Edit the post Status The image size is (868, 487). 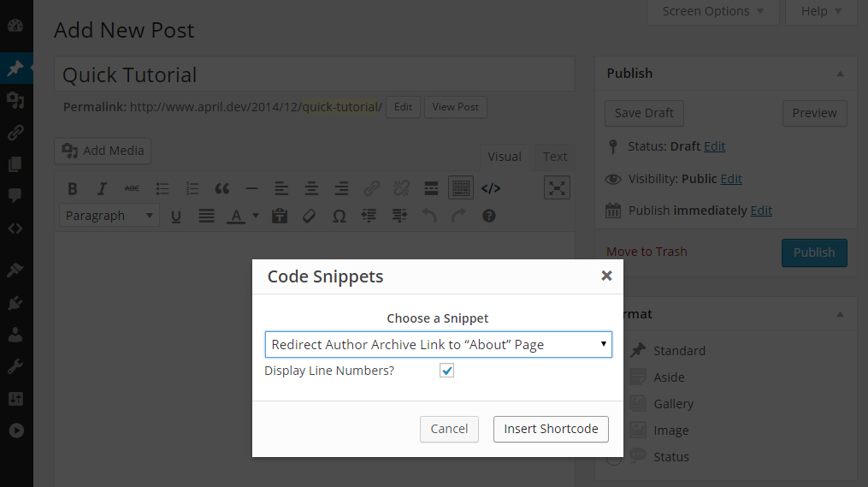tap(715, 146)
